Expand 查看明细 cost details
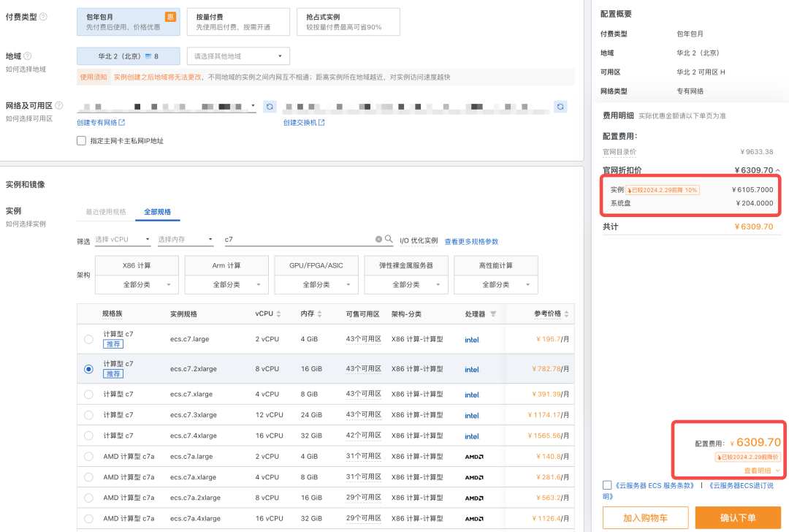 tap(762, 471)
